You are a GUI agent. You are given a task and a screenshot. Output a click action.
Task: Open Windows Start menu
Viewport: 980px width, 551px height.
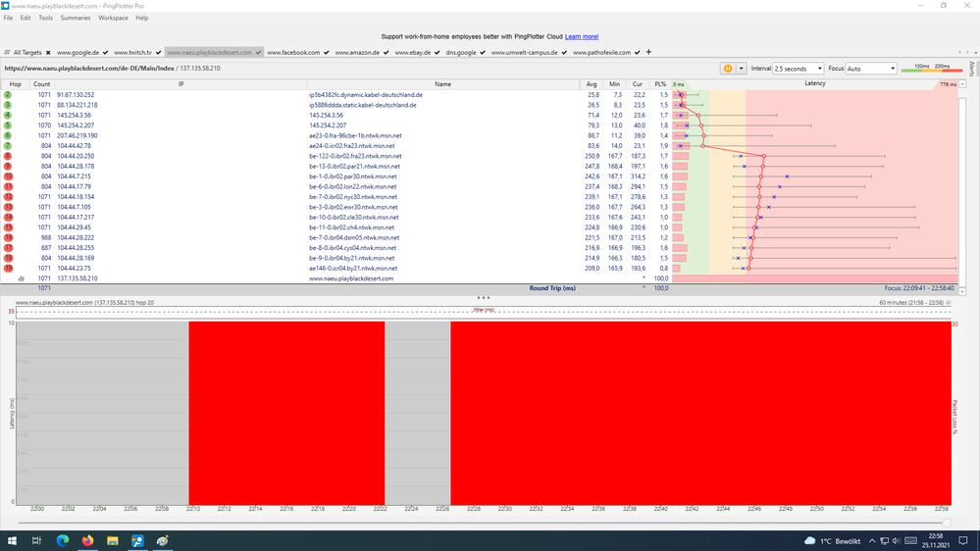coord(12,541)
